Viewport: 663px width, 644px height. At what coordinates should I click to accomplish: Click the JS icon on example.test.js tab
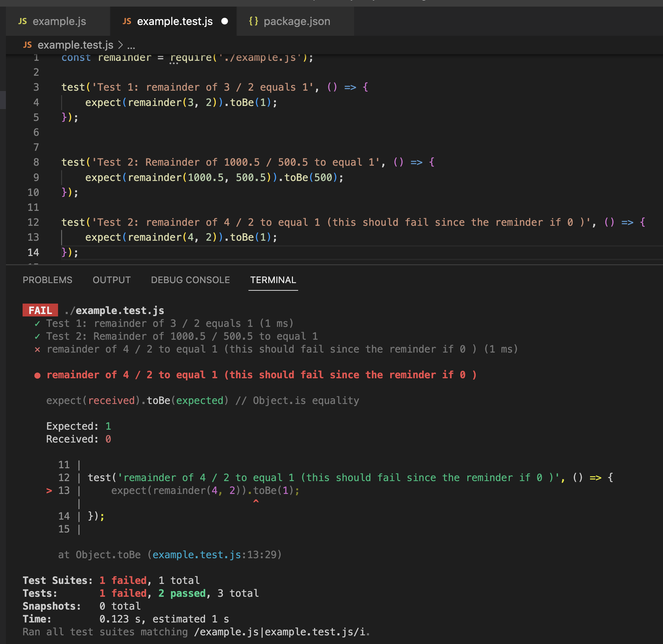[127, 21]
